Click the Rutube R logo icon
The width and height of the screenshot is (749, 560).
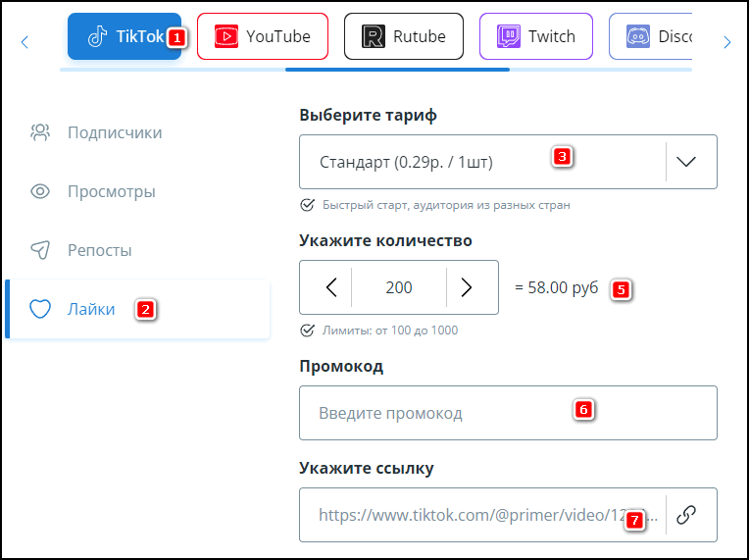tap(374, 36)
